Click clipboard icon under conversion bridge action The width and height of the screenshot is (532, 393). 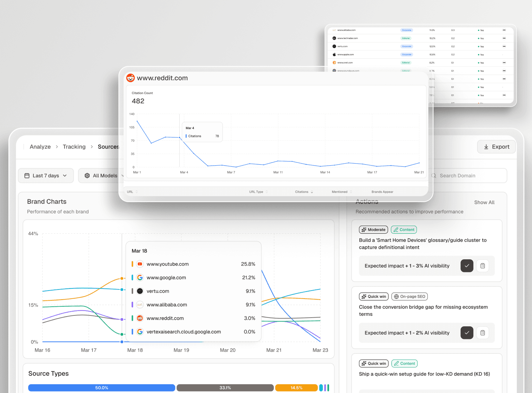pyautogui.click(x=483, y=333)
